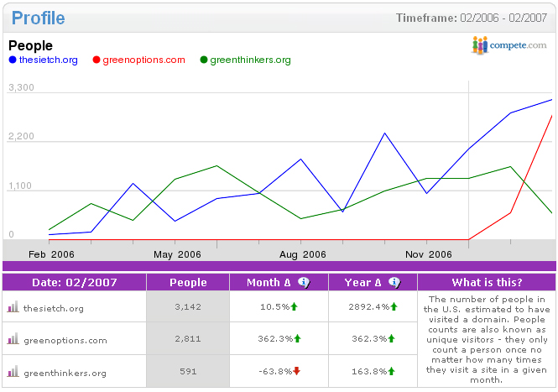The image size is (558, 392).
Task: Open greenthinkers.org legend link
Action: coord(250,60)
